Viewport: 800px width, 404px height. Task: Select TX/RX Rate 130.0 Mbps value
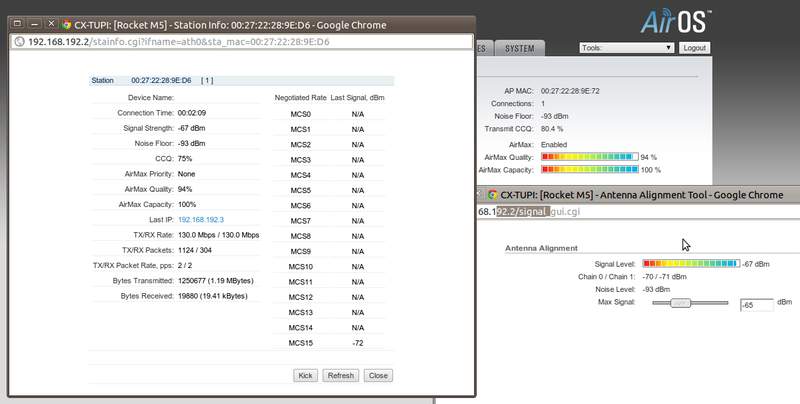coord(218,235)
